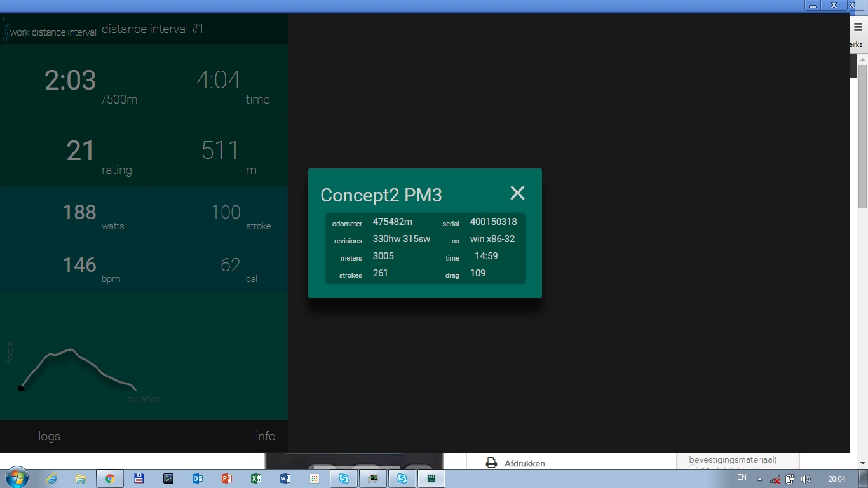Image resolution: width=868 pixels, height=488 pixels.
Task: Click the browser vertical scrollbar thumb
Action: click(862, 136)
